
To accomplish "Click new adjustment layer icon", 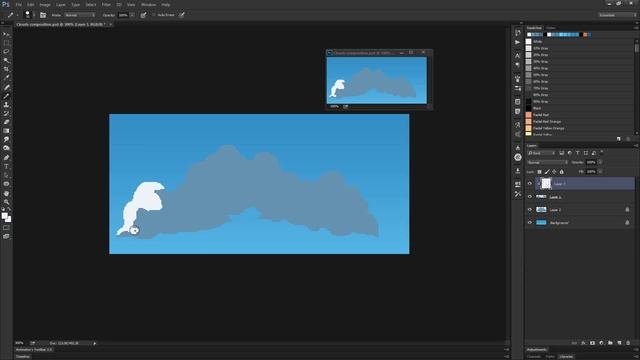I will coord(601,343).
